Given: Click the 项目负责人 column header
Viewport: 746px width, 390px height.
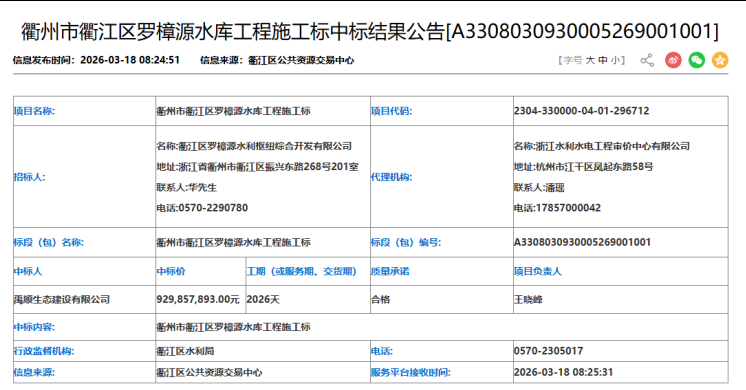Looking at the screenshot, I should coord(538,272).
